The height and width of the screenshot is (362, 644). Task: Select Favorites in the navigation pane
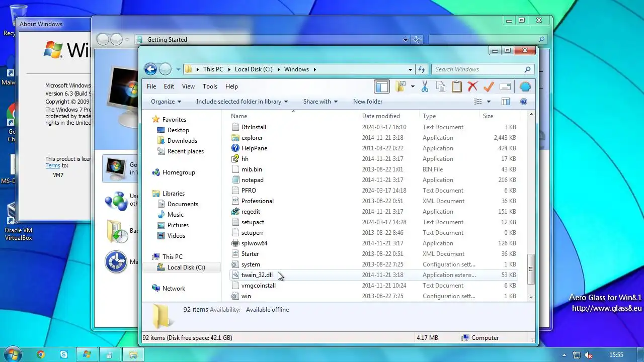click(174, 120)
